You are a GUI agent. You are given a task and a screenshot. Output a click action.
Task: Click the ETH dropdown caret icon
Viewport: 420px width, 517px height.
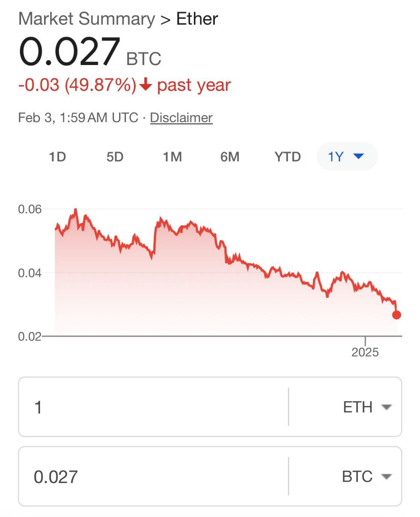(386, 407)
